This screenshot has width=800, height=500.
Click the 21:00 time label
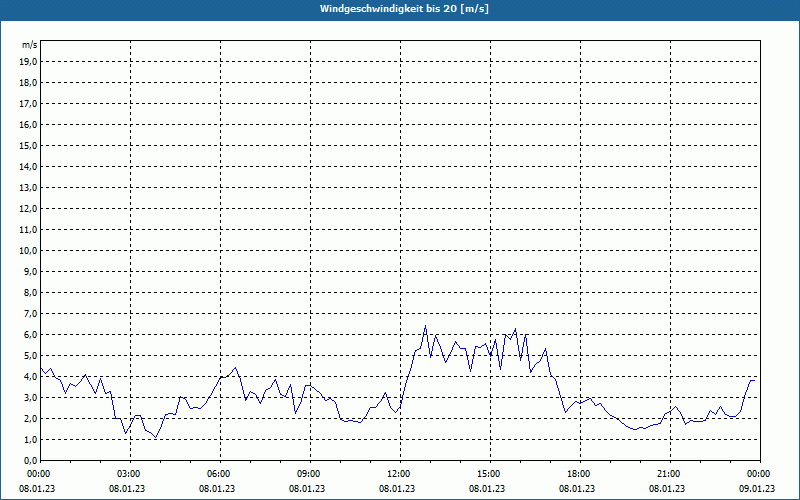669,474
